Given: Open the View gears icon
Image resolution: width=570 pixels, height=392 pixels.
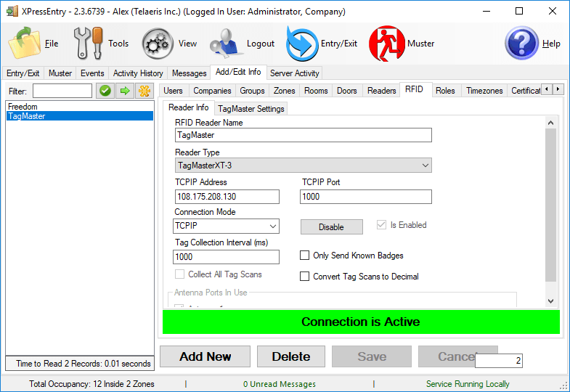Looking at the screenshot, I should pos(158,44).
